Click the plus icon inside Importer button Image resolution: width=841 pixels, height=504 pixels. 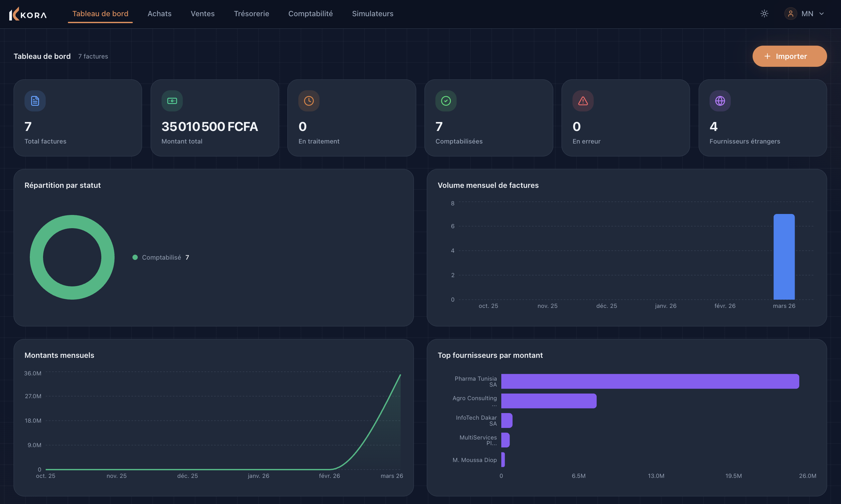click(x=767, y=56)
